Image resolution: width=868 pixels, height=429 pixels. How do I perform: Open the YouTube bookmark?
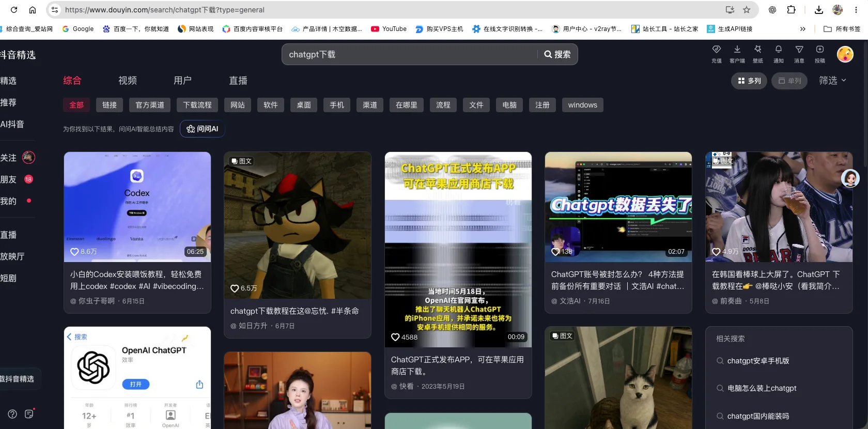pos(389,29)
